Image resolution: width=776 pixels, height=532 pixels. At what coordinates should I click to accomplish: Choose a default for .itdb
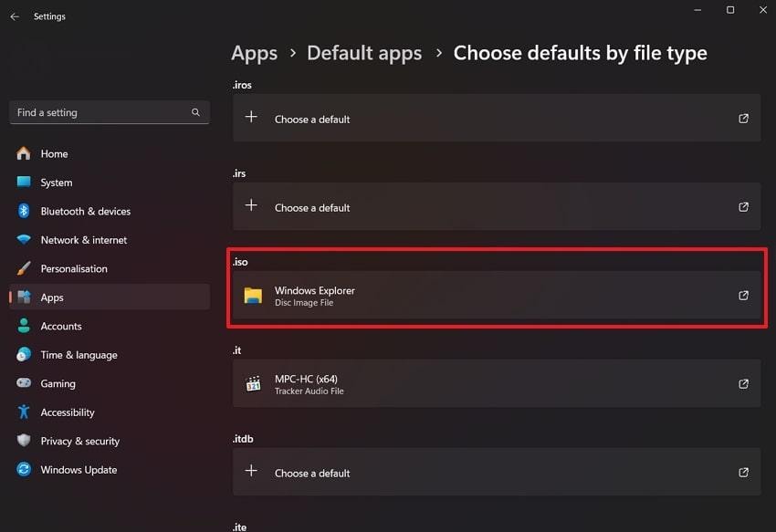(497, 473)
